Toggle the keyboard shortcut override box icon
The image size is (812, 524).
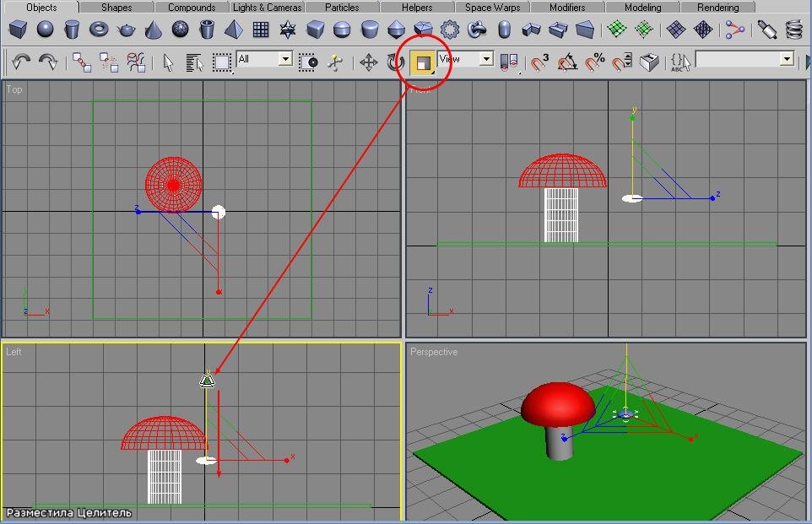click(x=649, y=62)
